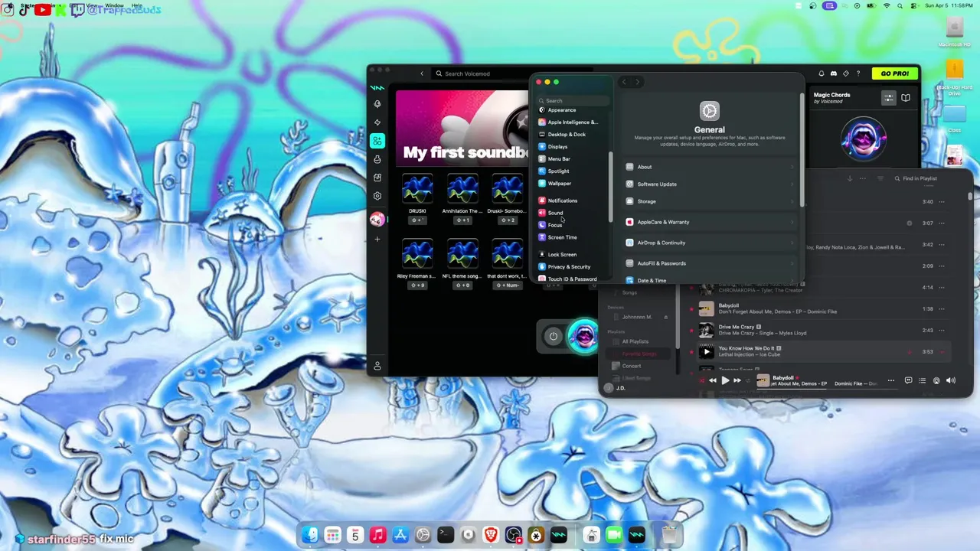Open AirDrop & Continuity row
The width and height of the screenshot is (980, 551).
tap(710, 243)
